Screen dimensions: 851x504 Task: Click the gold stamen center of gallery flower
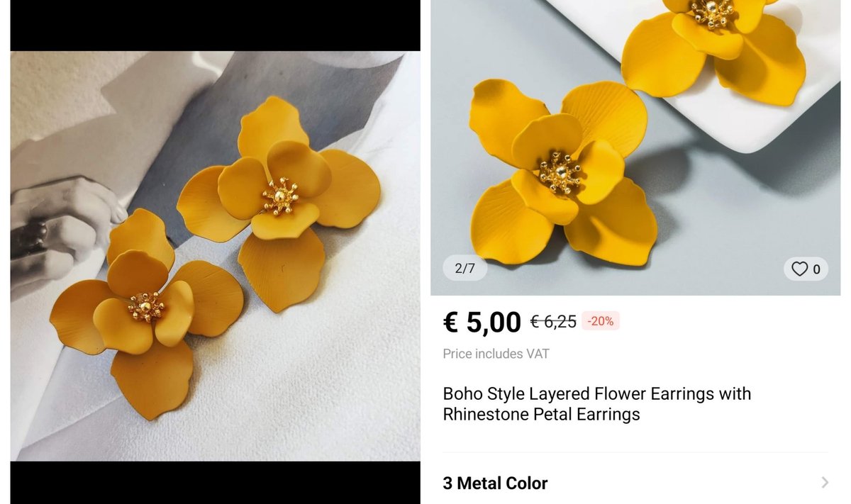click(560, 172)
